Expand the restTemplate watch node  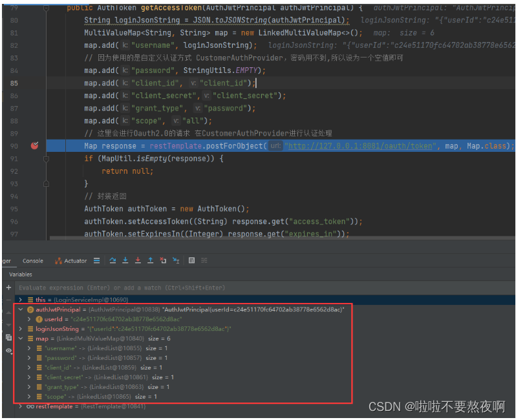[x=21, y=406]
